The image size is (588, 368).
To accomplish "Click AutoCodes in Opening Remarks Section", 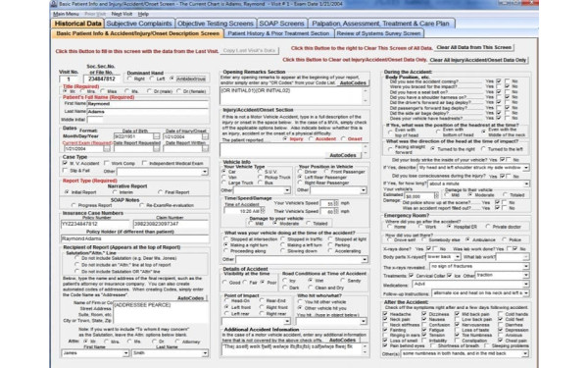I will pyautogui.click(x=353, y=82).
